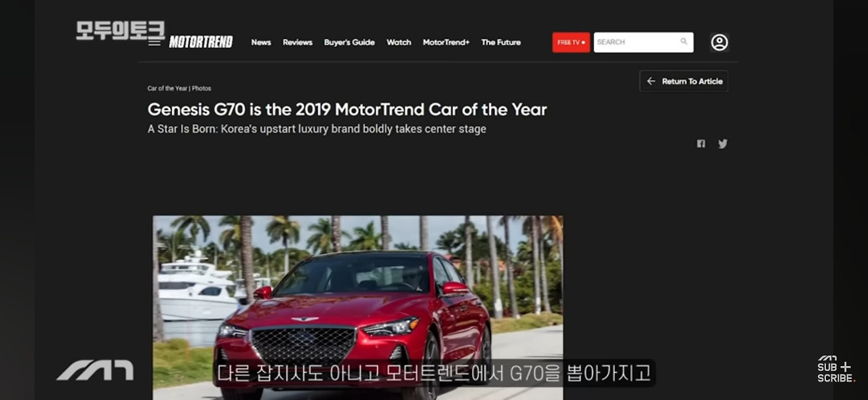Click the channel logo at bottom left
Image resolution: width=868 pixels, height=400 pixels.
(x=95, y=370)
